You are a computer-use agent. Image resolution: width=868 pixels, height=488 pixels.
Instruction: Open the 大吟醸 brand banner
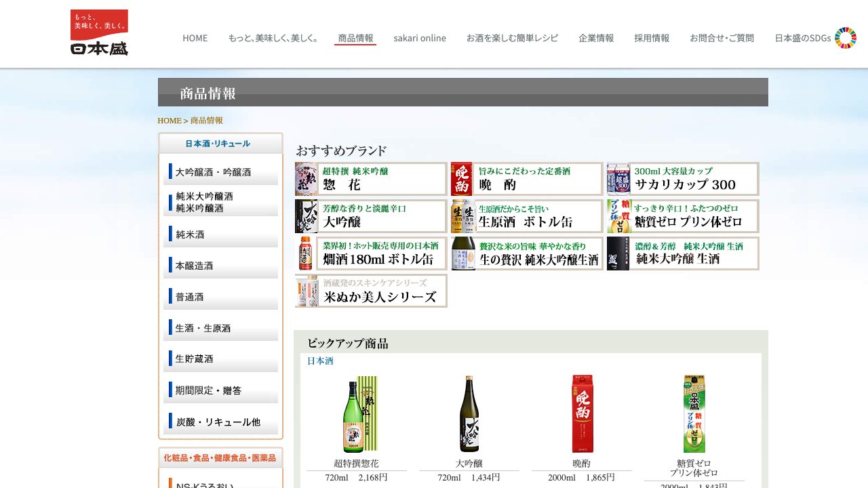(x=371, y=216)
